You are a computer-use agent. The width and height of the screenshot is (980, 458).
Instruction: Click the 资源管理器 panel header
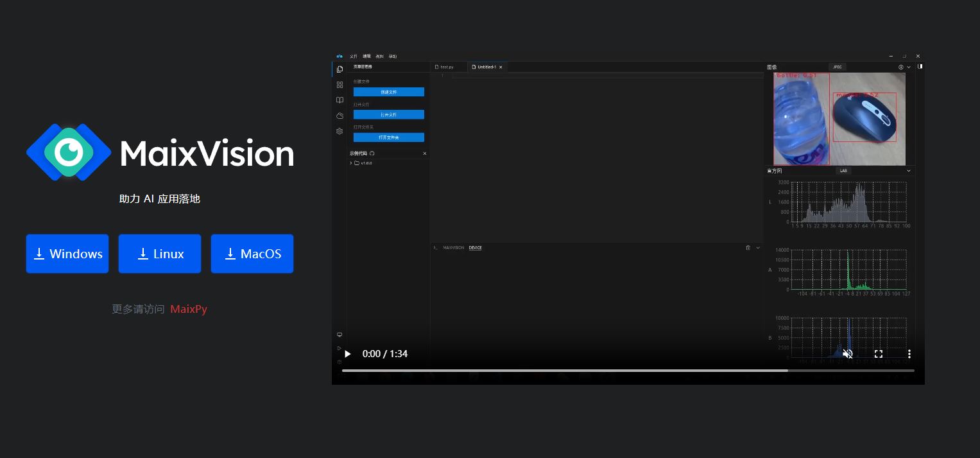click(363, 67)
